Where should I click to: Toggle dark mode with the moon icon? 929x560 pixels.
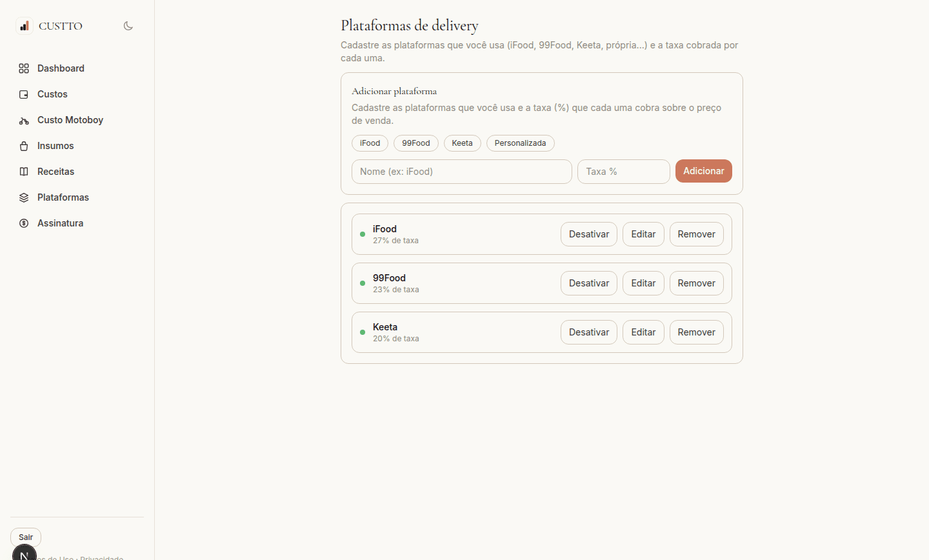point(128,26)
